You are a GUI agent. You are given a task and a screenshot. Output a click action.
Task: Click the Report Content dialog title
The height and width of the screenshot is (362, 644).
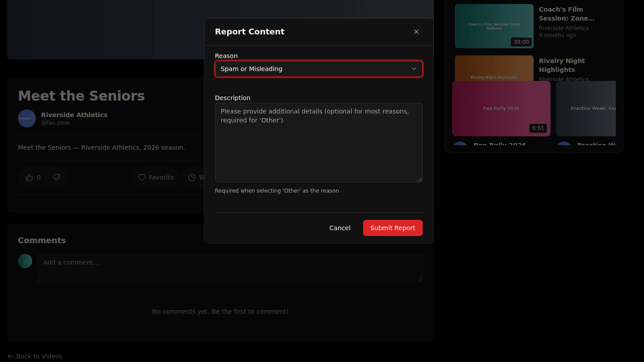coord(250,32)
